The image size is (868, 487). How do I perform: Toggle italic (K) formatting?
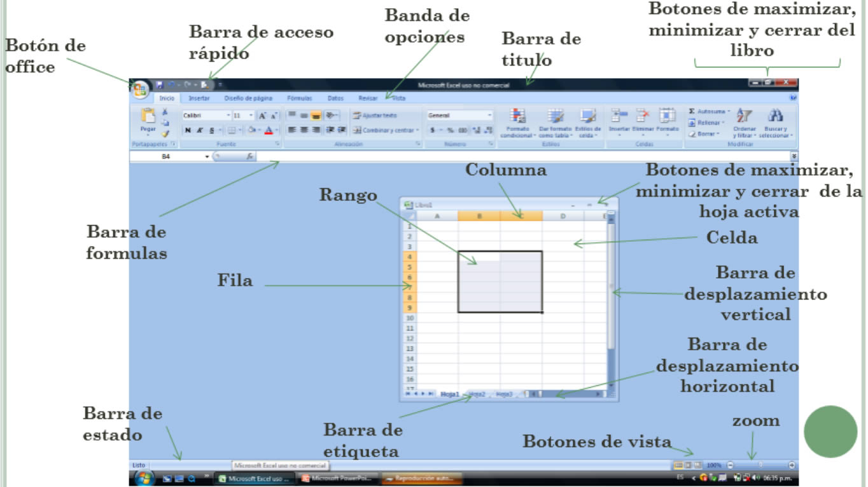[199, 130]
